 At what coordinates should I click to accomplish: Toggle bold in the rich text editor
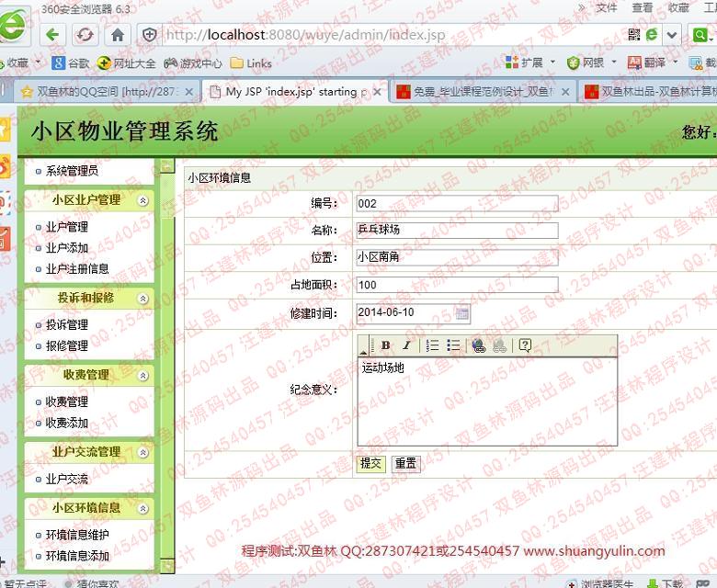click(385, 345)
